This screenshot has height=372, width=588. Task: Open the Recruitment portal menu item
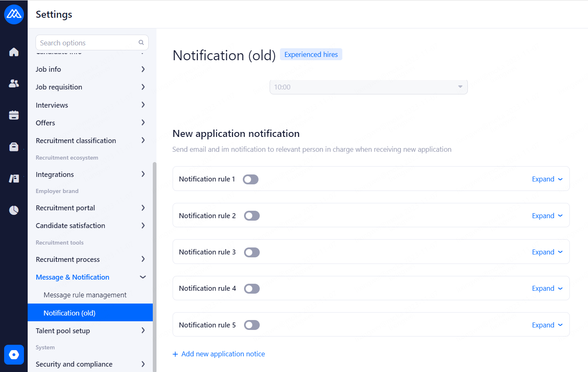65,208
